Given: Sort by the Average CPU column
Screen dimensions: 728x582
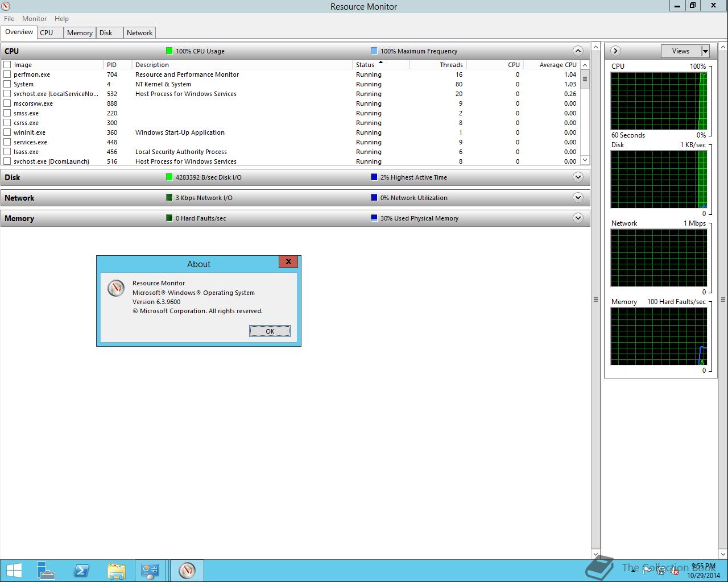Looking at the screenshot, I should click(551, 65).
